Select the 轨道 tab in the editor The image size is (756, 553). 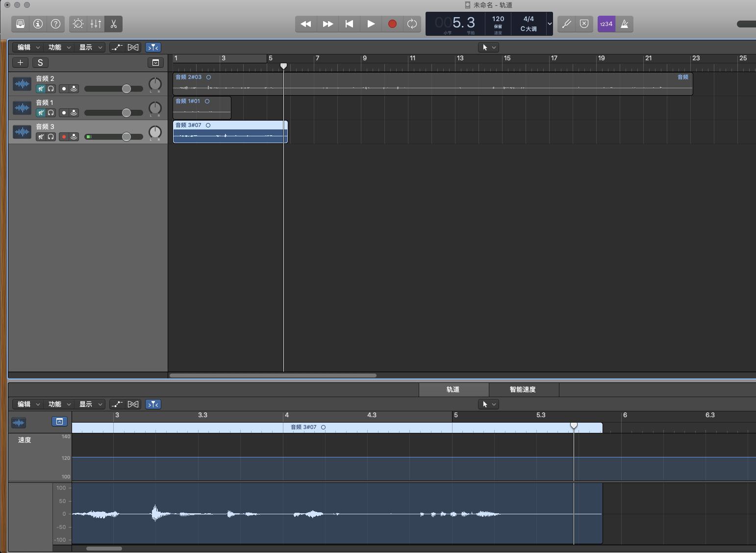coord(453,389)
